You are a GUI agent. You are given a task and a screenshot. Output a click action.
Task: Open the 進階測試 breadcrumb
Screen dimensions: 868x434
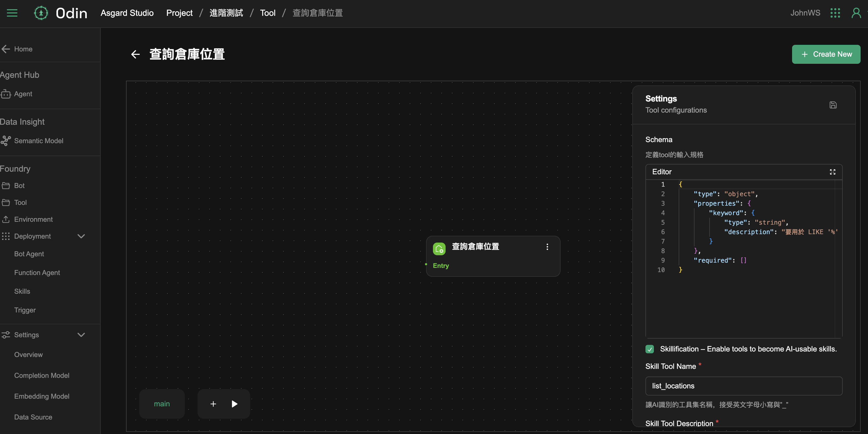coord(226,13)
